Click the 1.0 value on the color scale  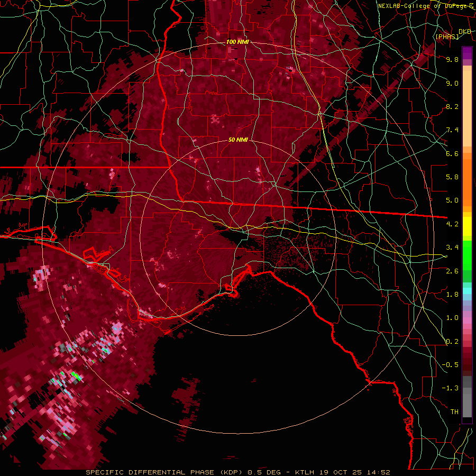pyautogui.click(x=452, y=318)
